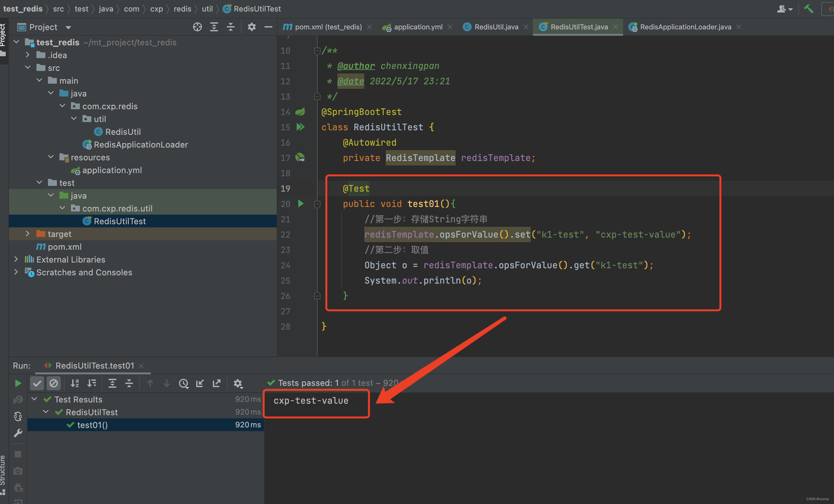Click redis in the breadcrumb path
Image resolution: width=834 pixels, height=504 pixels.
click(182, 9)
